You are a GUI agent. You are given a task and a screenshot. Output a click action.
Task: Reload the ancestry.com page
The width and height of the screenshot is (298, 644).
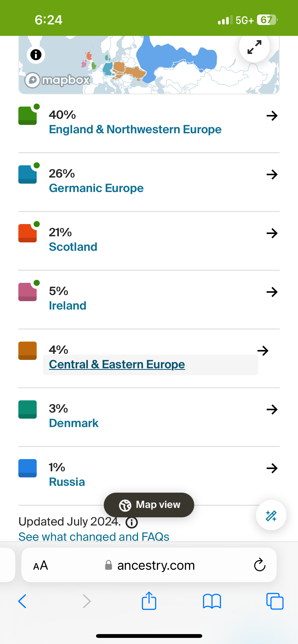[260, 565]
